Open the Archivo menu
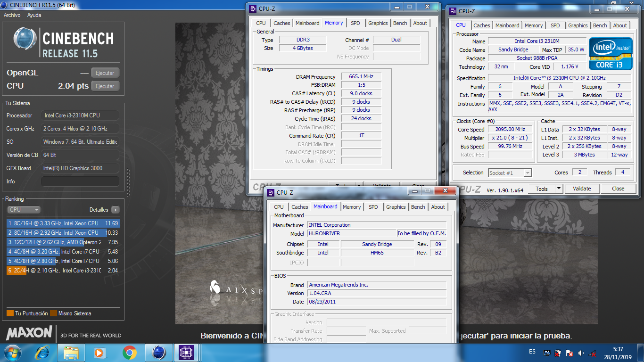The width and height of the screenshot is (644, 362). (12, 15)
